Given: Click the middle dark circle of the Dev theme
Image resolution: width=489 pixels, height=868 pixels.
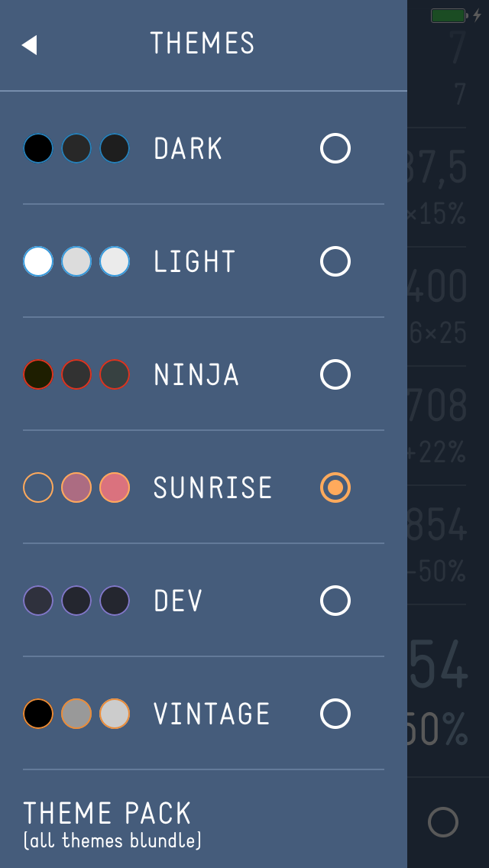Looking at the screenshot, I should [76, 600].
